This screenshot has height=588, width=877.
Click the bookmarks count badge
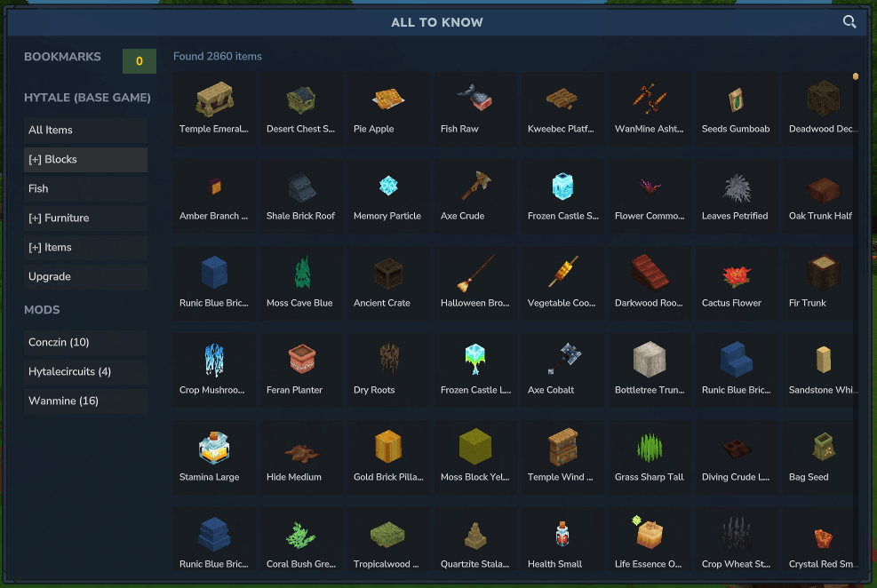coord(140,61)
